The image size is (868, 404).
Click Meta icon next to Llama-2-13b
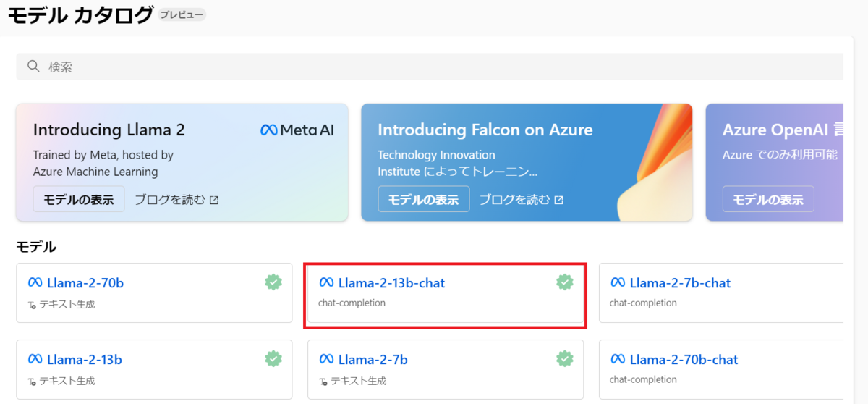point(35,360)
